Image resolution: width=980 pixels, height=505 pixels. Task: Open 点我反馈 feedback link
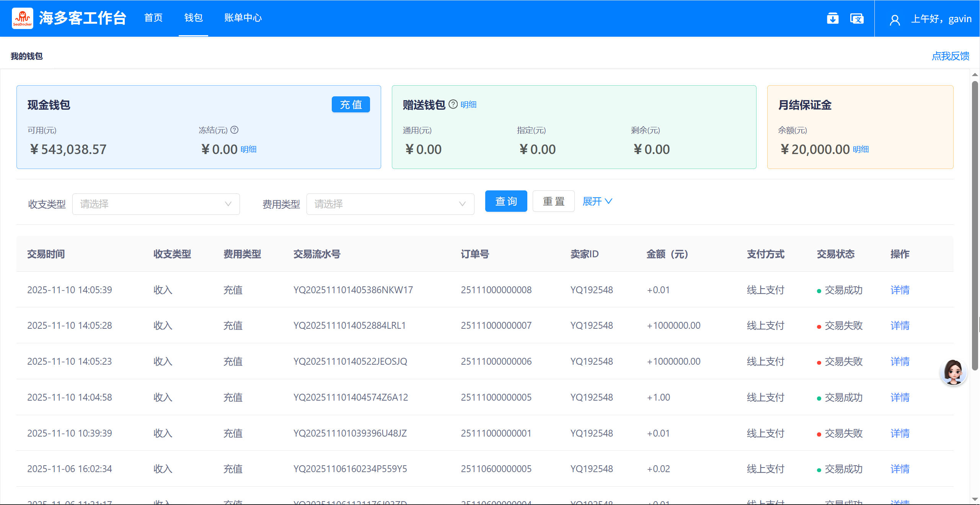[x=950, y=56]
